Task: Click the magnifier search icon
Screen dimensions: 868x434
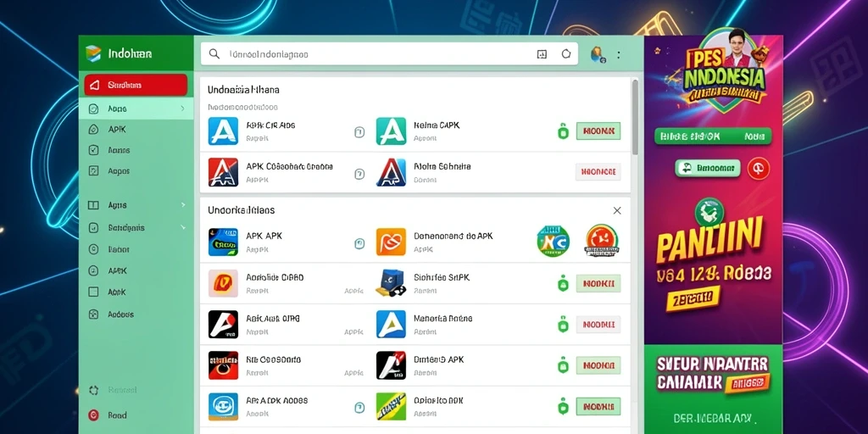Action: tap(214, 54)
